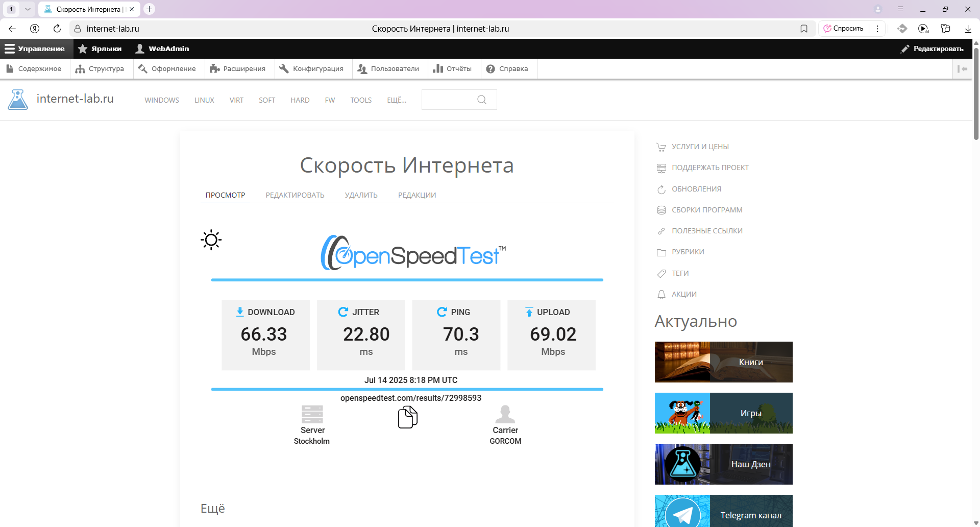This screenshot has width=980, height=527.
Task: Click the Yandex Я home icon
Action: (x=35, y=29)
